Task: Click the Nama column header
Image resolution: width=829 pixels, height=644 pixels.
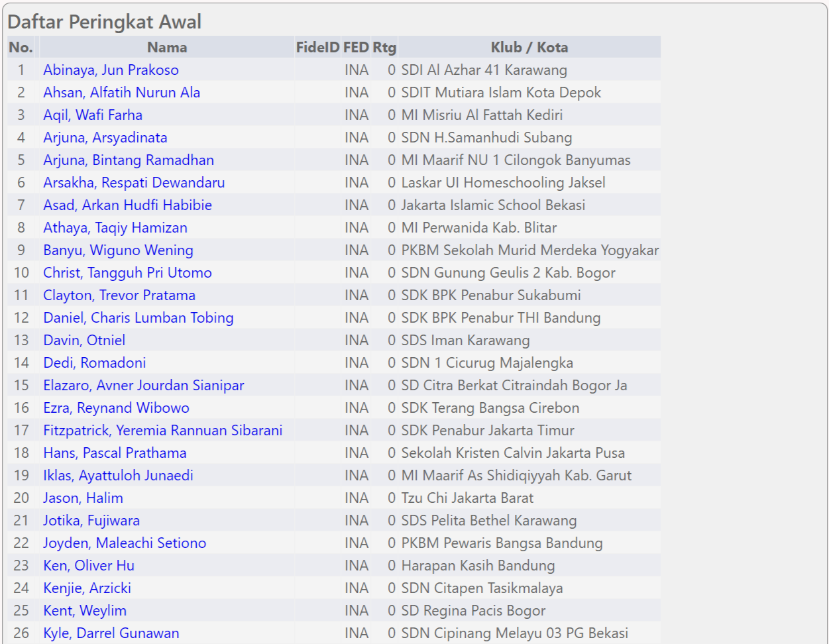Action: (x=167, y=48)
